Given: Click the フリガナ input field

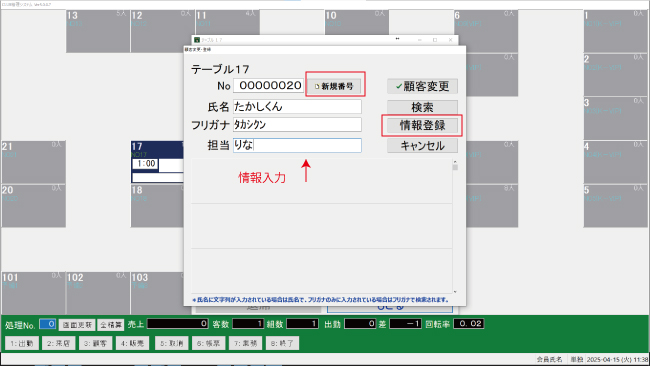Looking at the screenshot, I should [297, 124].
